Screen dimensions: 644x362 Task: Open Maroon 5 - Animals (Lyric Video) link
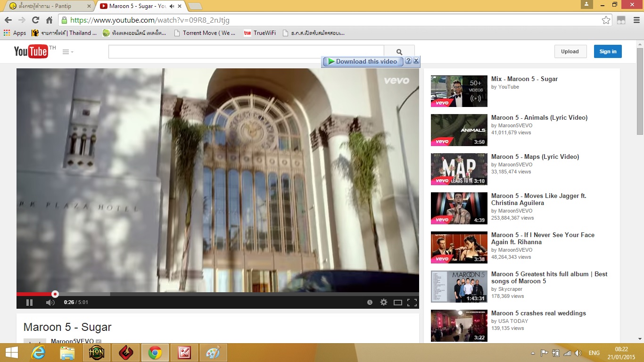point(539,118)
